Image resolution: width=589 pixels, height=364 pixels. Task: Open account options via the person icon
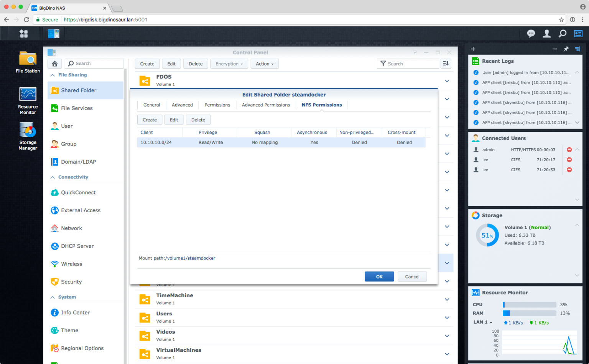[546, 34]
